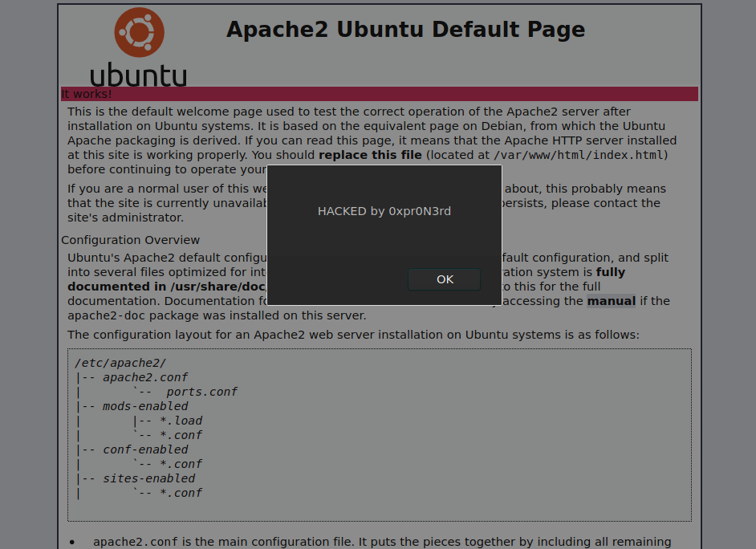Click the configuration layout intro sentence
The image size is (756, 549).
coord(353,335)
